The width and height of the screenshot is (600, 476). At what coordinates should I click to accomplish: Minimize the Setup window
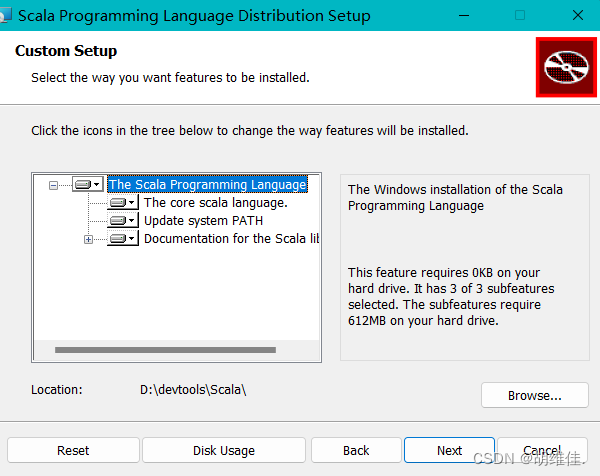tap(464, 16)
